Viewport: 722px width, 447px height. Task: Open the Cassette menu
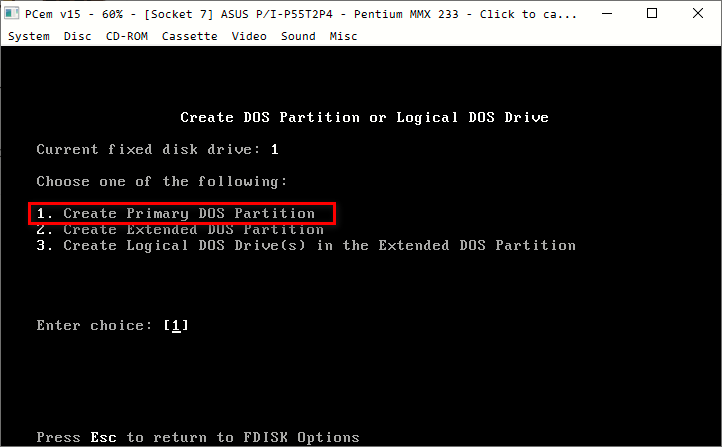pos(189,36)
